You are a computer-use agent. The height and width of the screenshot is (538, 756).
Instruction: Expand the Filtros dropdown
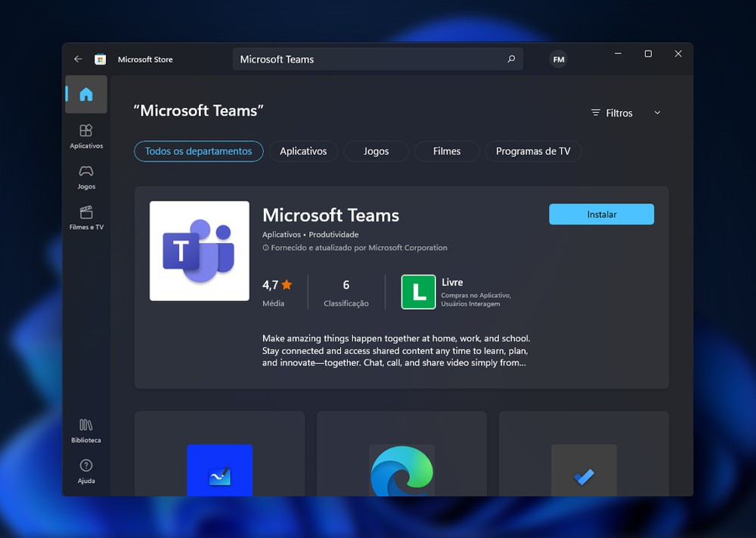coord(626,113)
